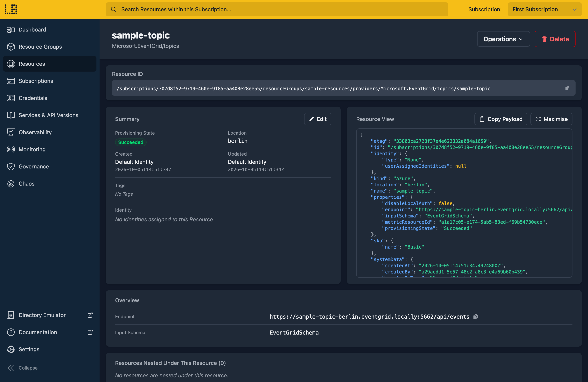Screen dimensions: 588x382
Task: Click the app logo in the top bar
Action: tap(11, 9)
